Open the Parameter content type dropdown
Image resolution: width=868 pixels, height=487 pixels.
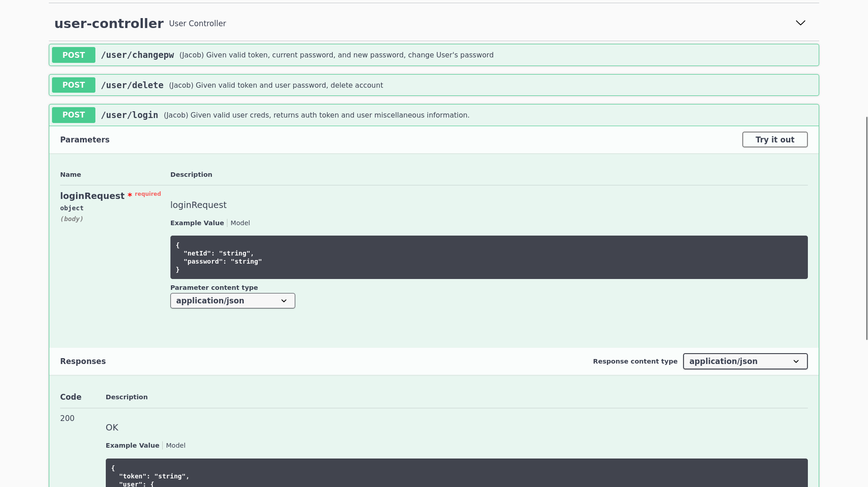point(233,301)
